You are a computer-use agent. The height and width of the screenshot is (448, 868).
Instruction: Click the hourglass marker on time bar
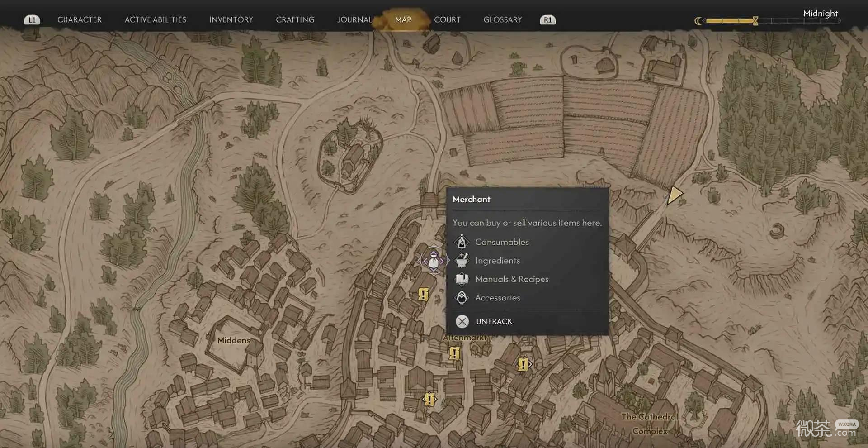click(755, 21)
